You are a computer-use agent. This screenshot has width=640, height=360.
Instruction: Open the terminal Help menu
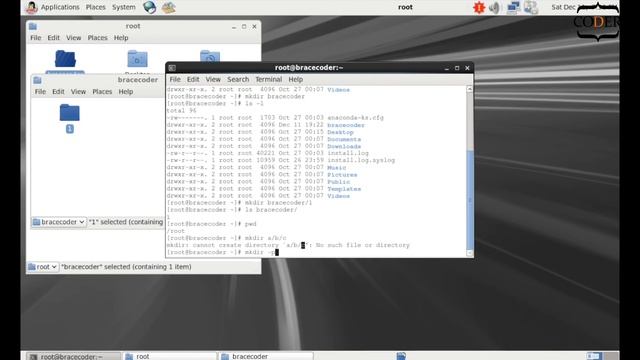point(296,80)
